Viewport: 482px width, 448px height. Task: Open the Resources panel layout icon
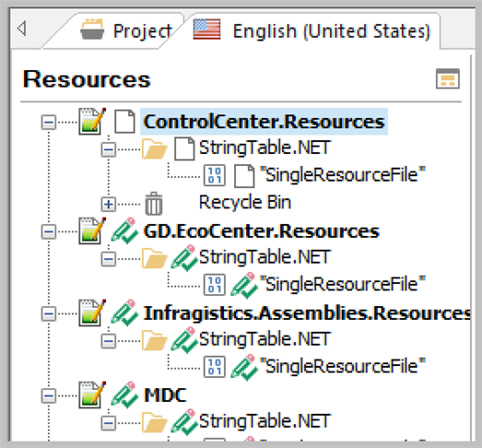click(x=448, y=78)
